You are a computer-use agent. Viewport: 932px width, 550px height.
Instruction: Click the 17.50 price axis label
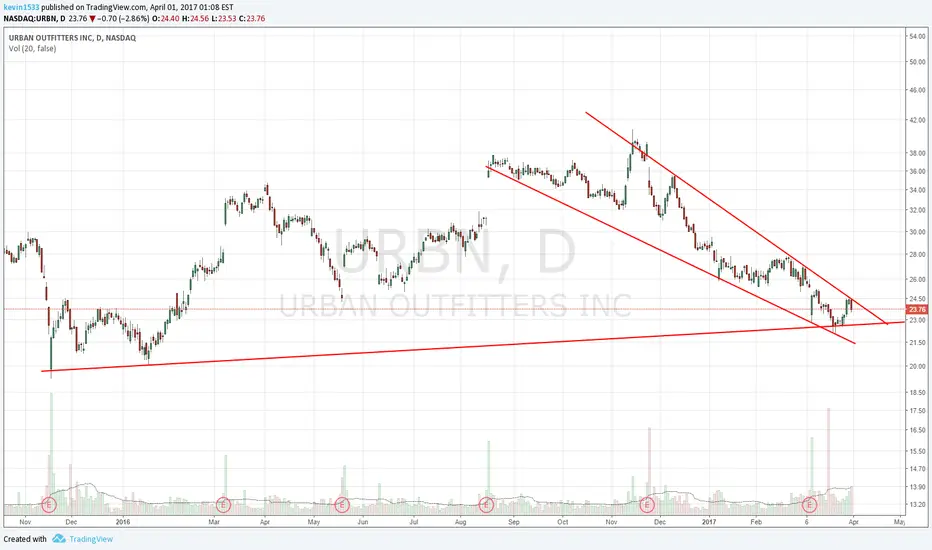[917, 411]
